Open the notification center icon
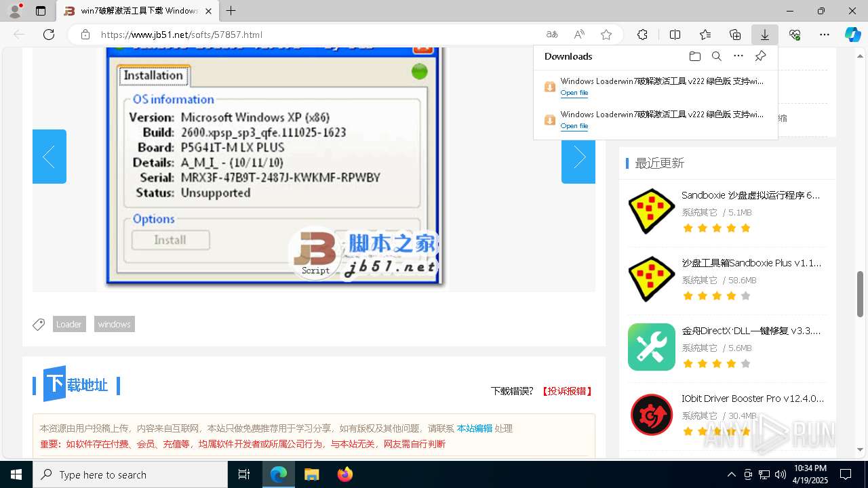 (x=846, y=474)
